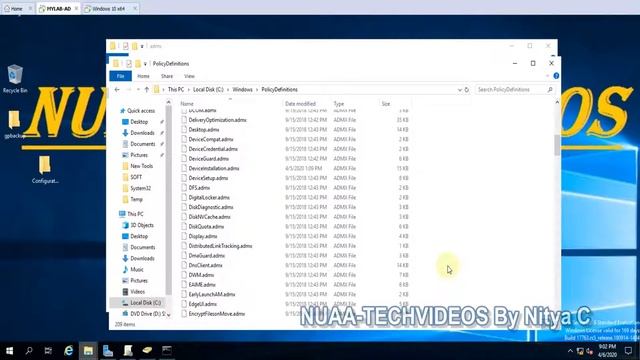Select DeliveryOptimization.admx file
The height and width of the screenshot is (360, 640).
218,120
